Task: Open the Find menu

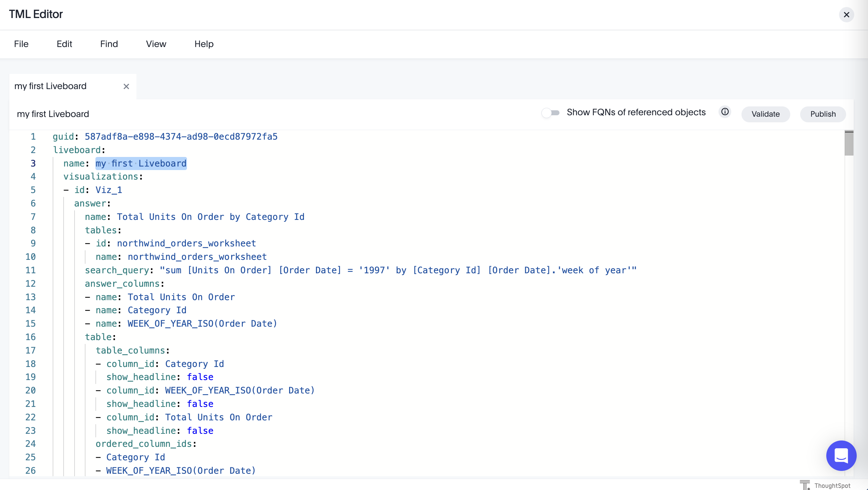Action: (109, 44)
